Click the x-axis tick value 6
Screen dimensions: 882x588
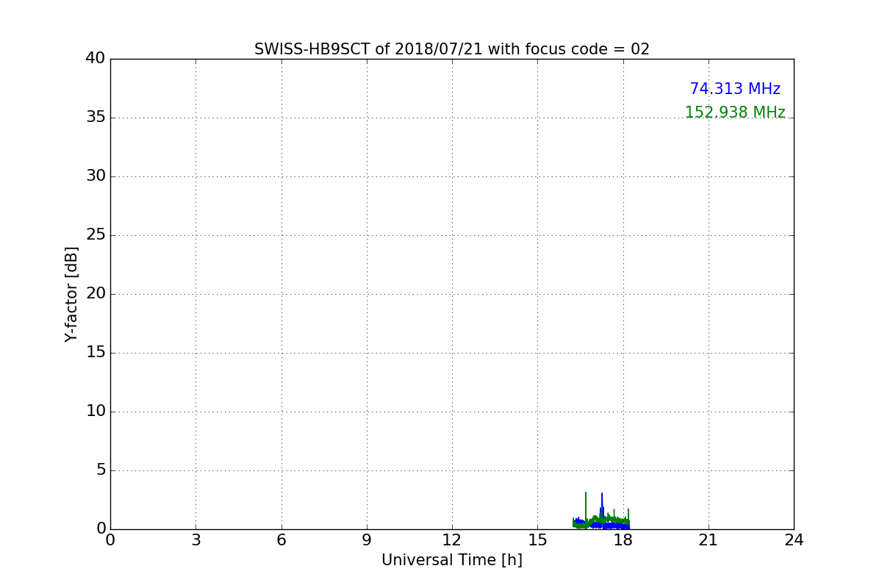282,540
